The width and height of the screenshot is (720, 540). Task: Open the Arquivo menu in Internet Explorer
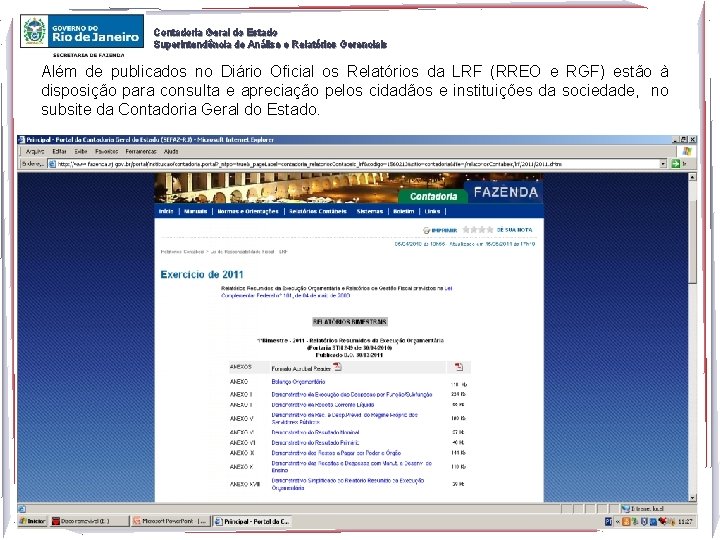35,152
